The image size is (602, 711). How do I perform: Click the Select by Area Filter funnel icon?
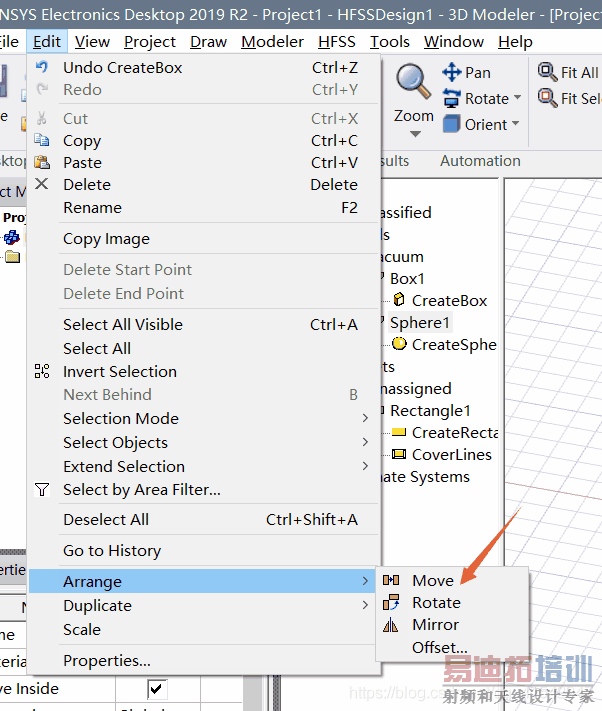[x=42, y=489]
